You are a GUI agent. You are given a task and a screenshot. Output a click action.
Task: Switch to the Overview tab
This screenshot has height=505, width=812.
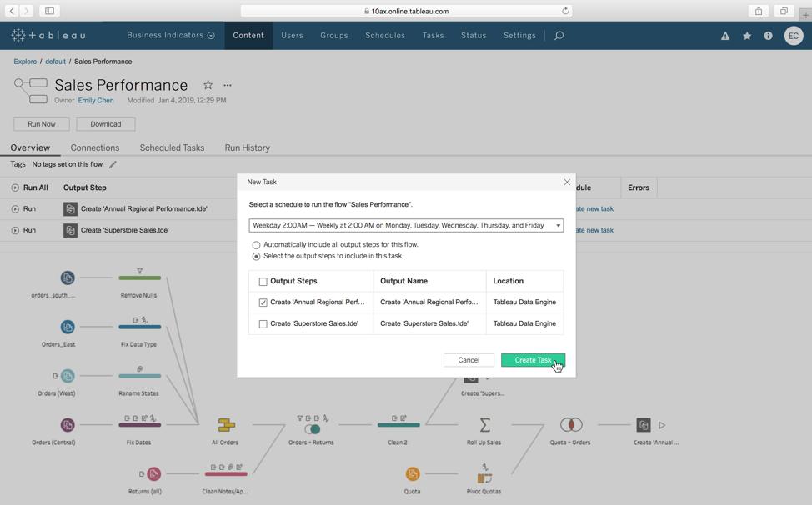30,148
